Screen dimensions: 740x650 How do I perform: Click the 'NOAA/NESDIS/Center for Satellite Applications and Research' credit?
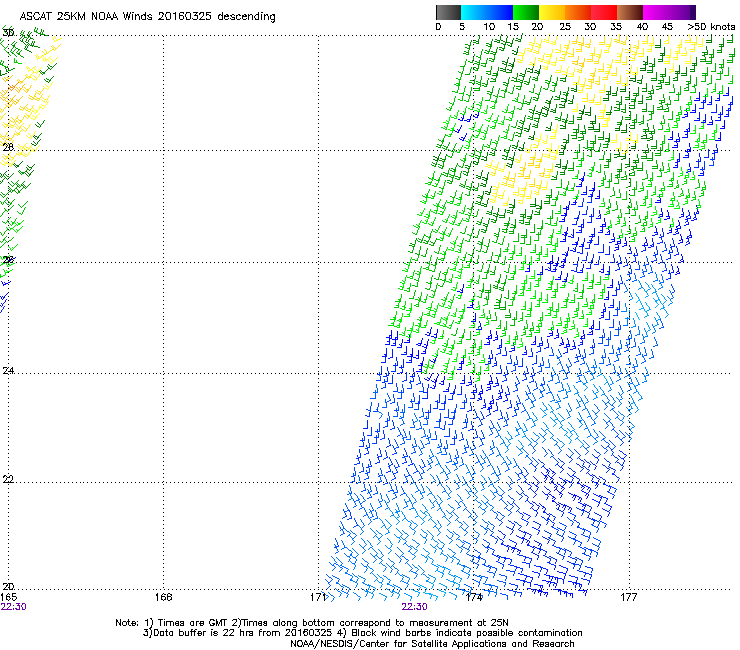(x=432, y=644)
